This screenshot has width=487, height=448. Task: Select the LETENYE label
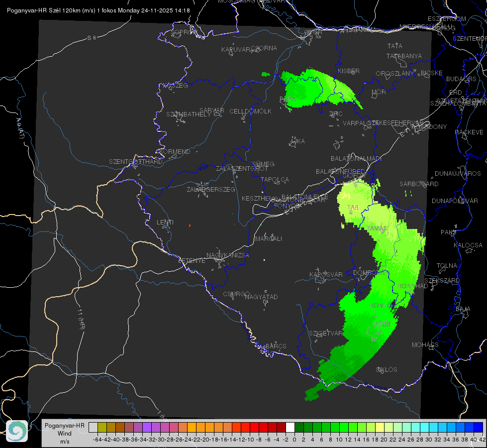pyautogui.click(x=192, y=261)
